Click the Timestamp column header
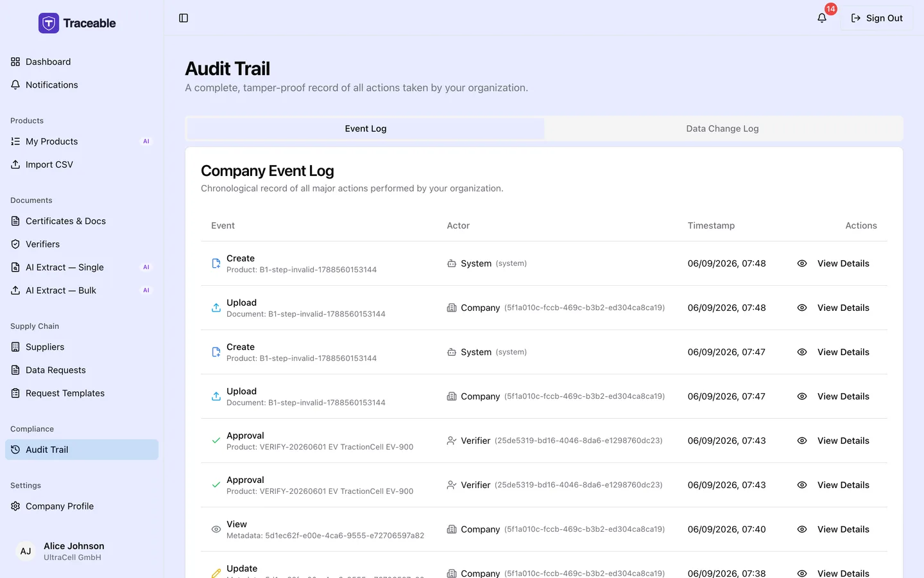Viewport: 924px width, 578px height. click(711, 225)
